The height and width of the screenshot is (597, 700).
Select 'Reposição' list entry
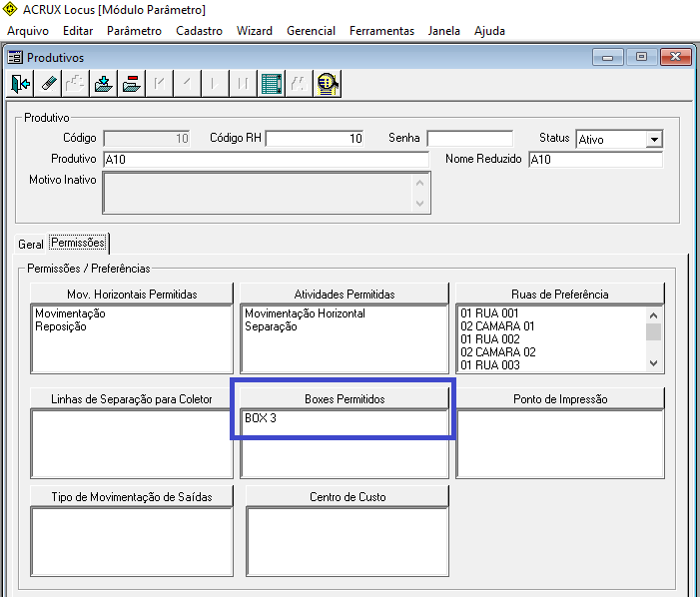(61, 326)
